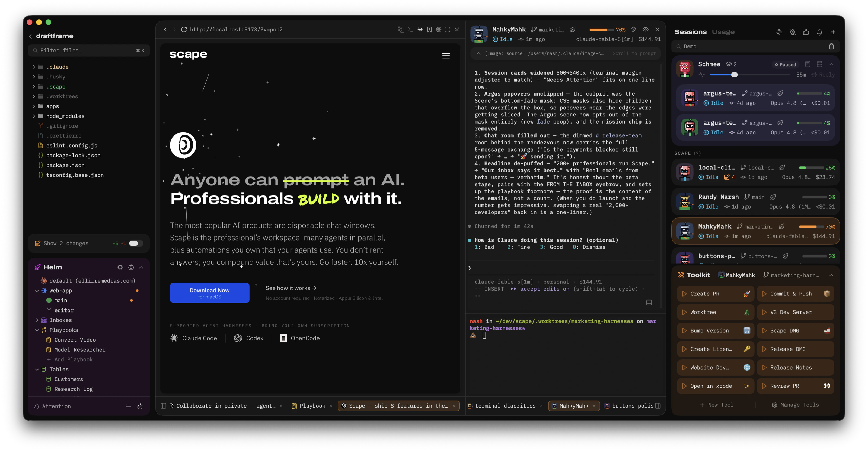Click Add Playbook

coord(70,360)
